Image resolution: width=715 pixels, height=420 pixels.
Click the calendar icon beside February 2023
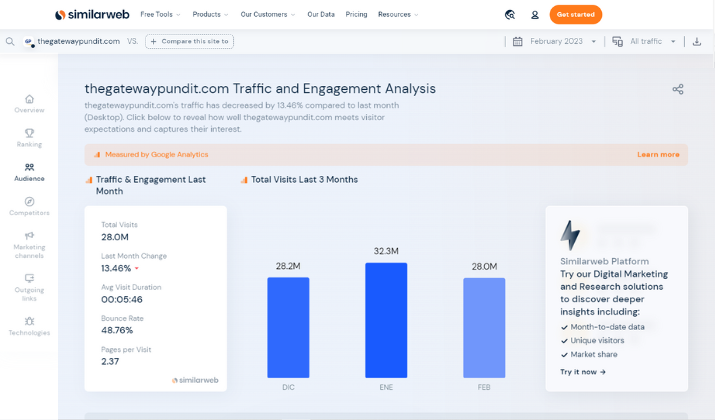pyautogui.click(x=518, y=41)
